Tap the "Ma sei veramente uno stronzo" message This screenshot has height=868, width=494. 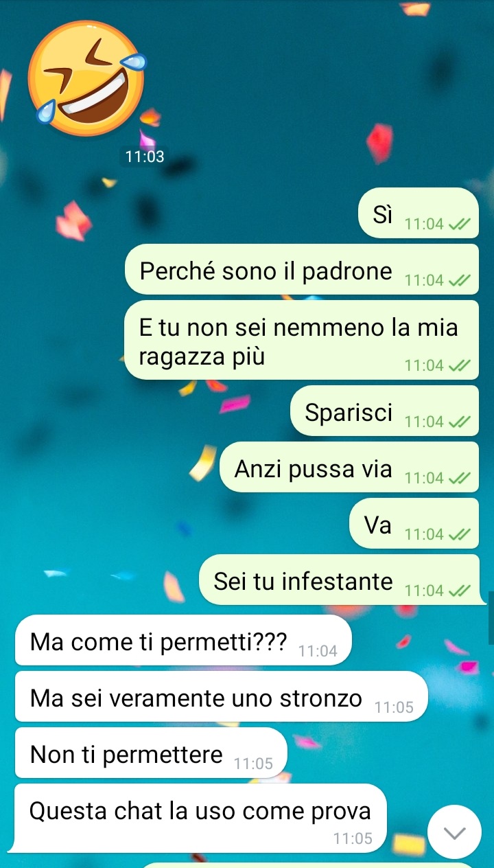tap(221, 696)
